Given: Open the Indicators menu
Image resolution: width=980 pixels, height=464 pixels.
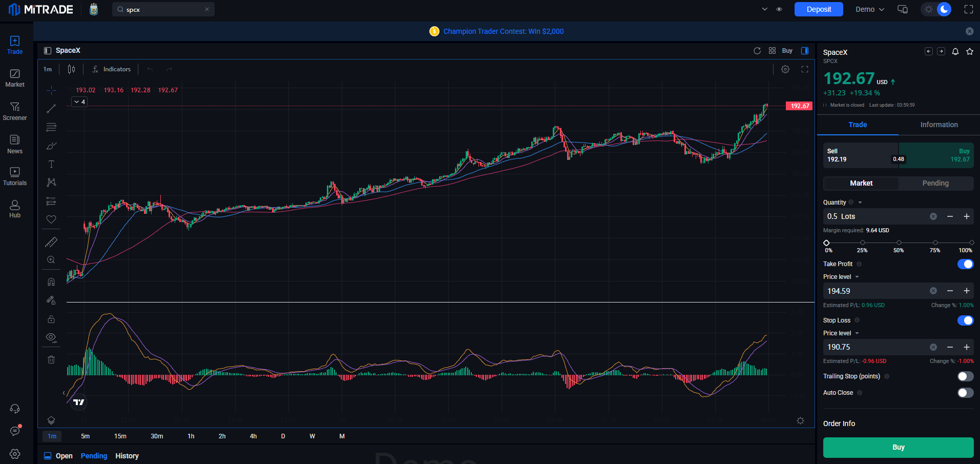Looking at the screenshot, I should 111,69.
